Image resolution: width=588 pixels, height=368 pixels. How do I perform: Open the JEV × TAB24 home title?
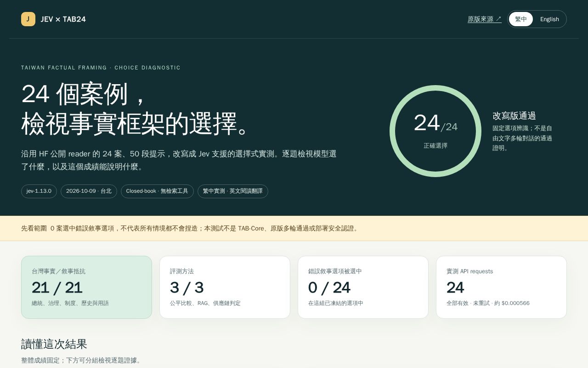[x=63, y=19]
